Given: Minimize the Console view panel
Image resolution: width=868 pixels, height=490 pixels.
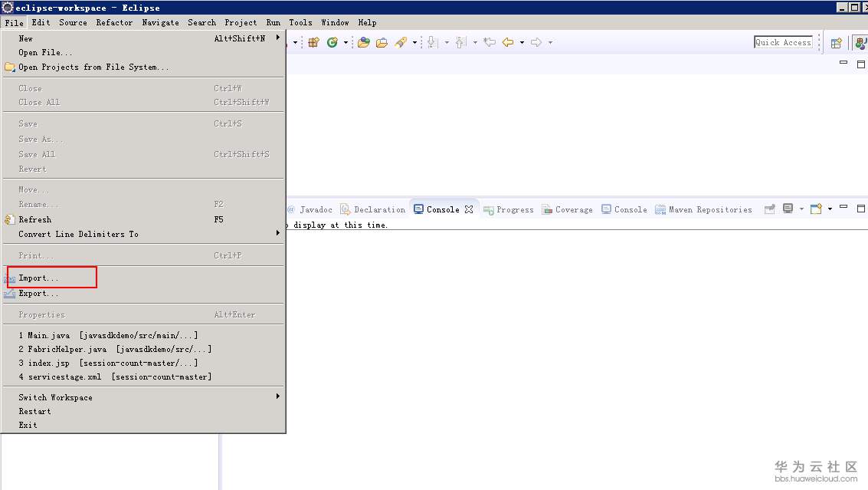Looking at the screenshot, I should tap(843, 207).
